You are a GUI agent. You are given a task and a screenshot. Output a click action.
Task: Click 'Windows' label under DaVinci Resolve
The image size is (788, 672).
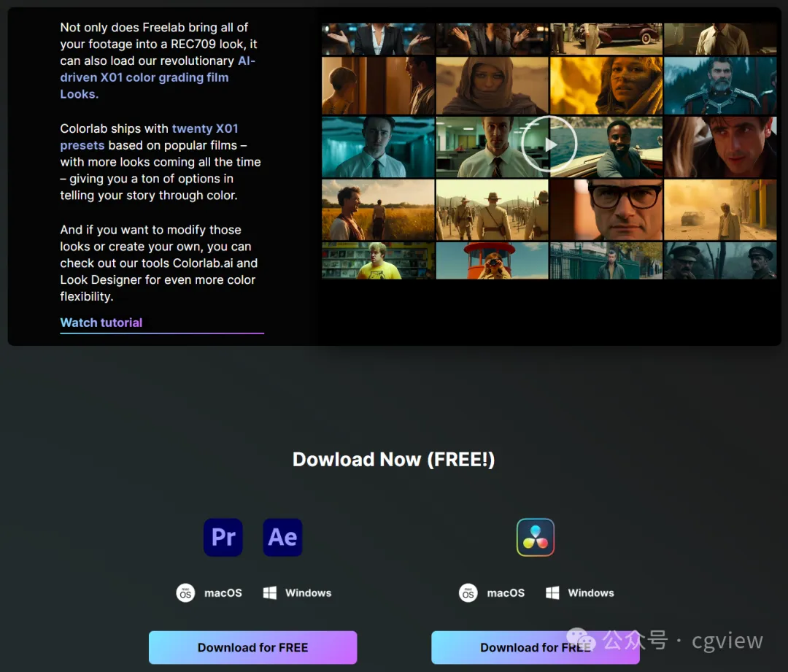click(591, 593)
